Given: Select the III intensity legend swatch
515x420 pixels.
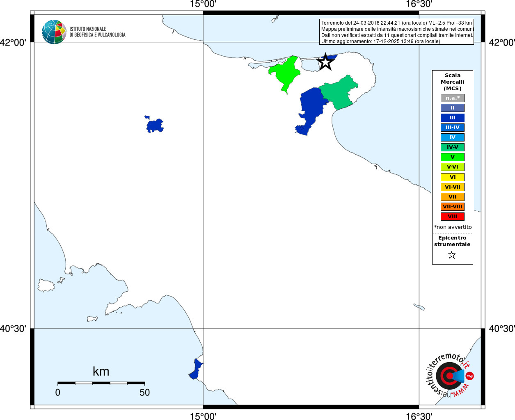Looking at the screenshot, I should pyautogui.click(x=453, y=118).
